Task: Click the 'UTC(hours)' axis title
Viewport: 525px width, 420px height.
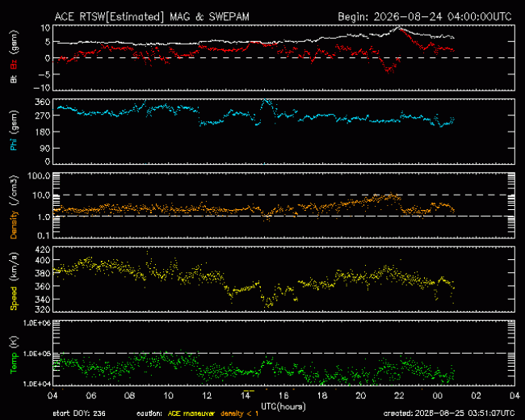Action: [x=283, y=406]
